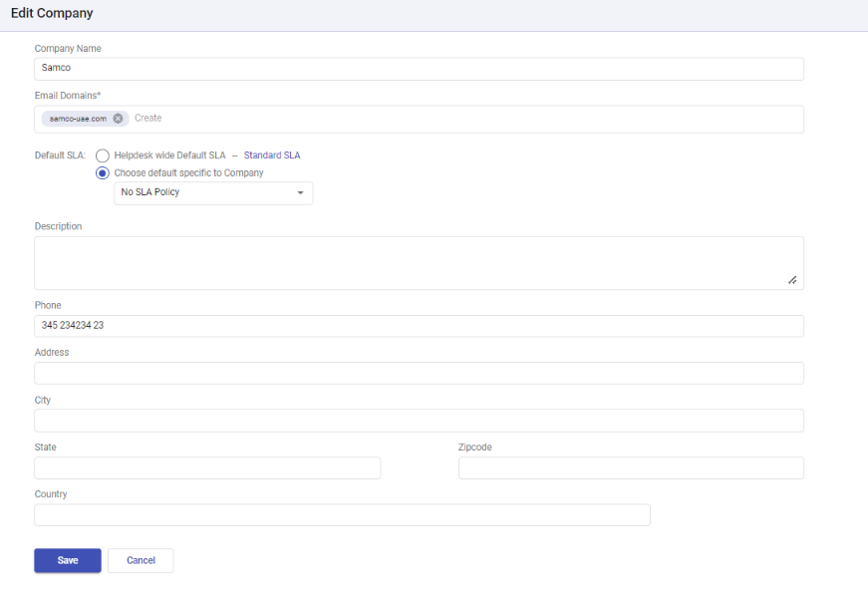Remove the samco-uae.com domain chip
This screenshot has height=597, width=868.
click(118, 119)
